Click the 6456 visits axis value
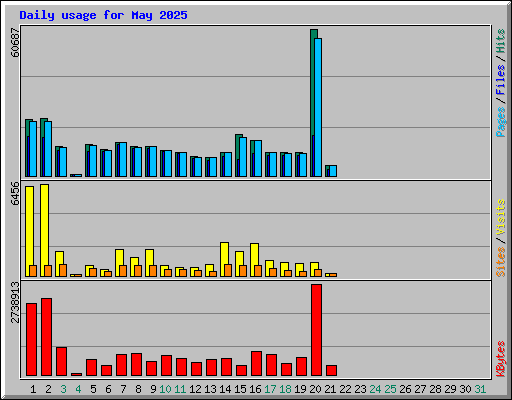Viewport: 512px width, 400px height. pos(15,193)
